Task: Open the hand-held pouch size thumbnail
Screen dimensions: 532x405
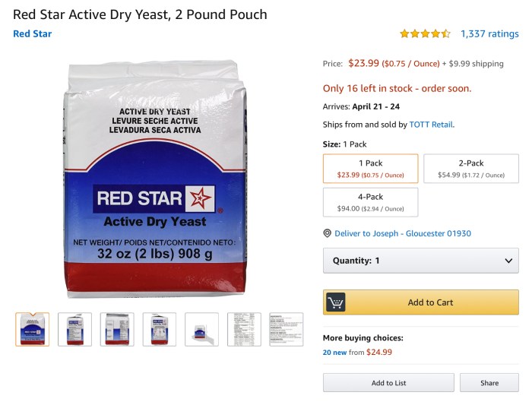Action: 201,329
